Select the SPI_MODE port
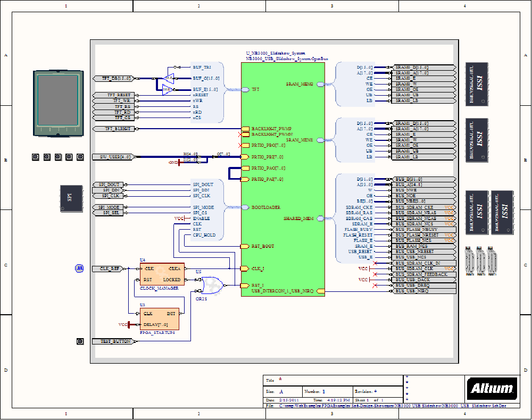Viewport: 532px width, 420px height. coord(108,207)
